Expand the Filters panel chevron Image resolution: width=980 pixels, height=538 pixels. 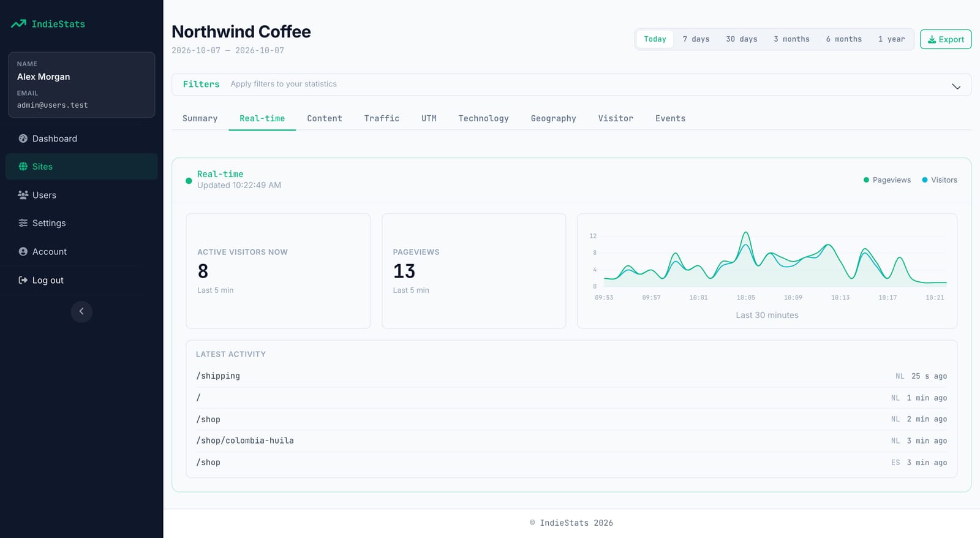coord(956,86)
